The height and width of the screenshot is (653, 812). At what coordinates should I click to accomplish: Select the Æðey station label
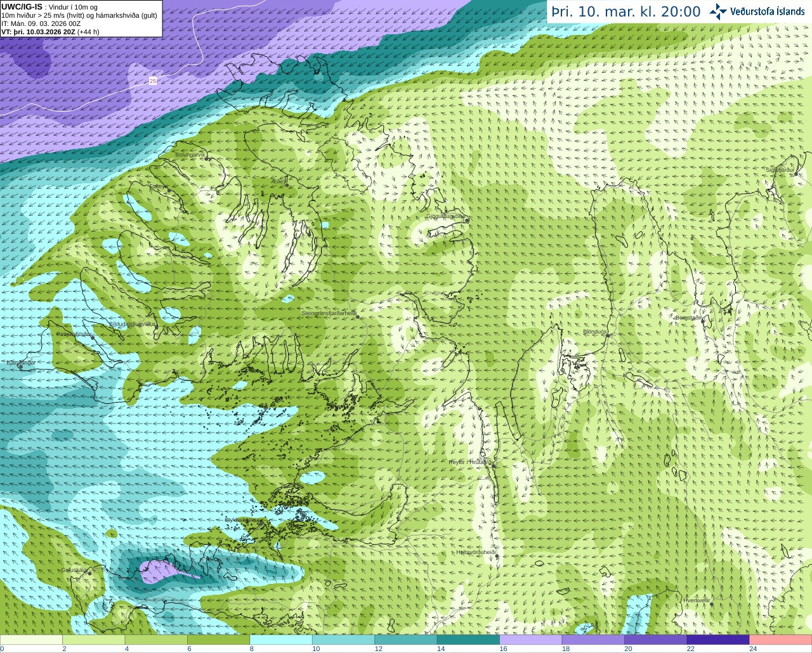click(x=280, y=181)
